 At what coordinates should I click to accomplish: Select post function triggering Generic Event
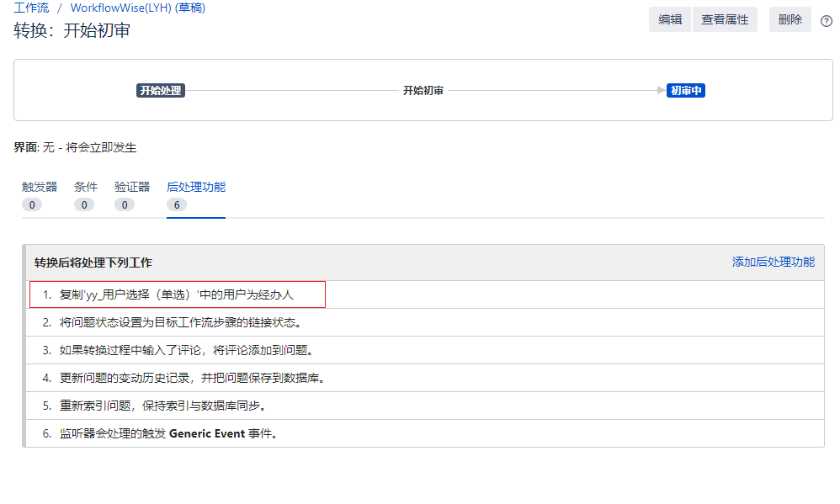(x=168, y=433)
